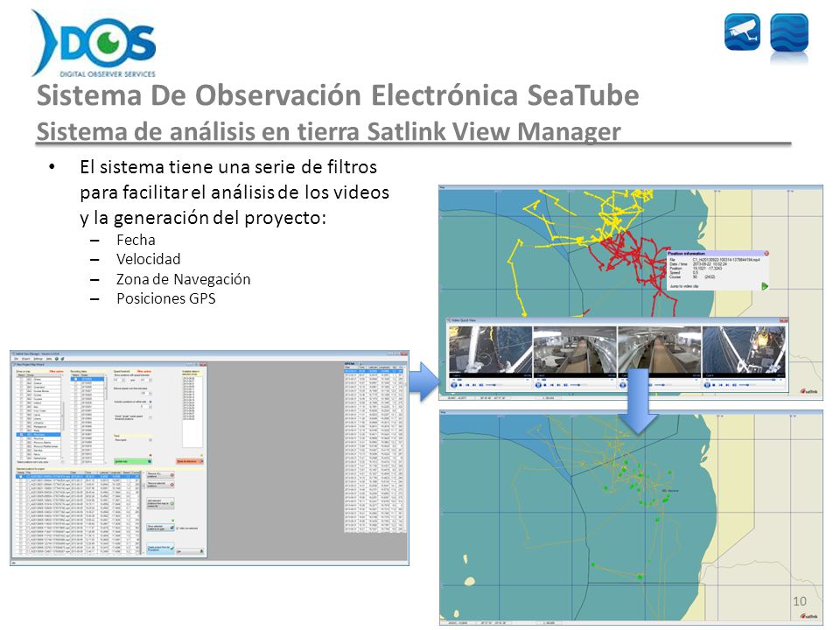Adjust the second video's volume slider
840x630 pixels.
coord(578,385)
